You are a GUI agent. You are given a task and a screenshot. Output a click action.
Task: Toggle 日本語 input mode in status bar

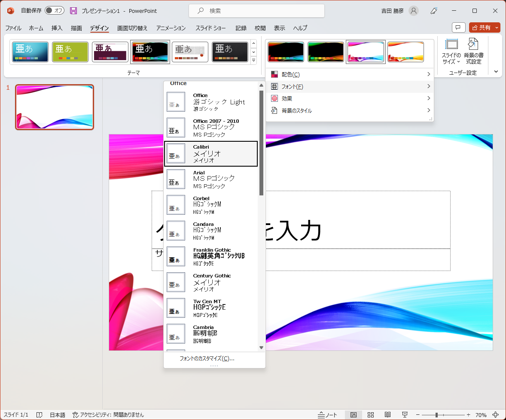(57, 415)
